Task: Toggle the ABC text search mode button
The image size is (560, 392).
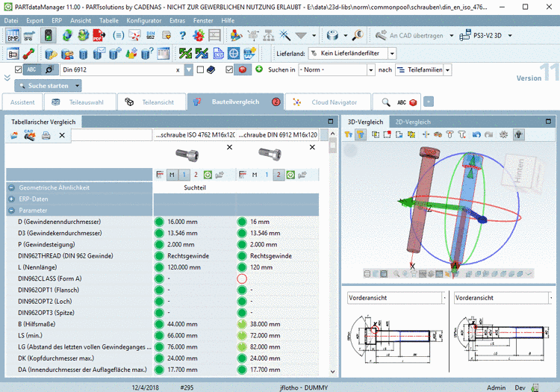Action: click(x=32, y=69)
